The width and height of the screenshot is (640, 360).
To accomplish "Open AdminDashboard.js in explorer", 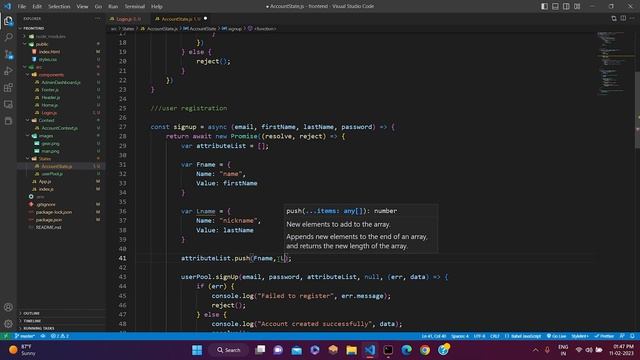I will coord(61,82).
